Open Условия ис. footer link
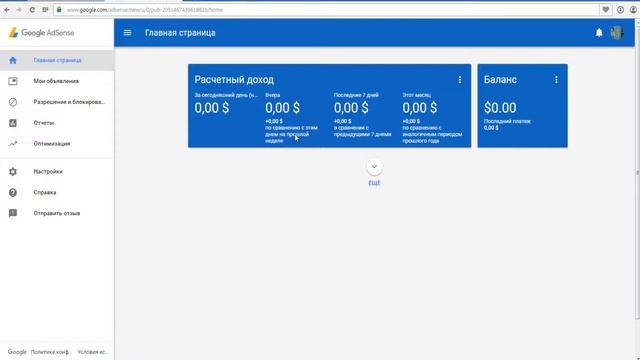640x360 pixels. (93, 352)
